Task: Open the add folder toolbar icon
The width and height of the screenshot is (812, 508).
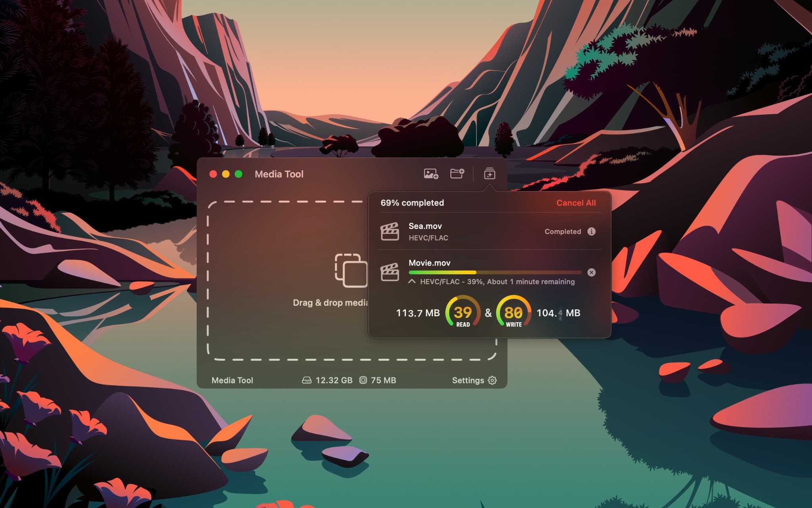Action: pos(457,174)
